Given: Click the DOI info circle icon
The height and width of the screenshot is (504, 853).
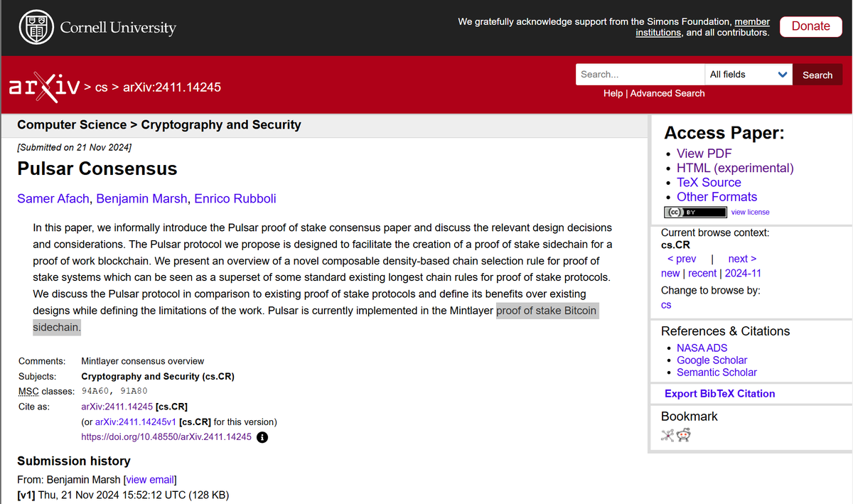Looking at the screenshot, I should (262, 437).
